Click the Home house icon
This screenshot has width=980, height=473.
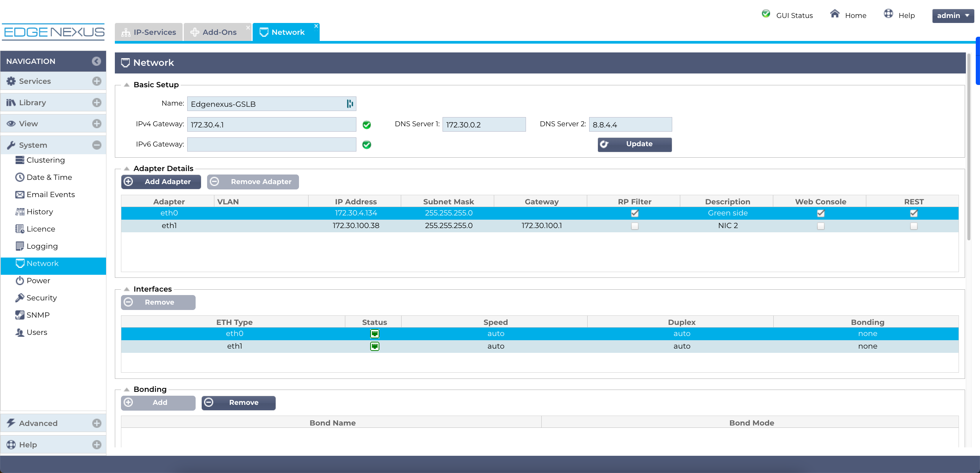click(x=835, y=14)
